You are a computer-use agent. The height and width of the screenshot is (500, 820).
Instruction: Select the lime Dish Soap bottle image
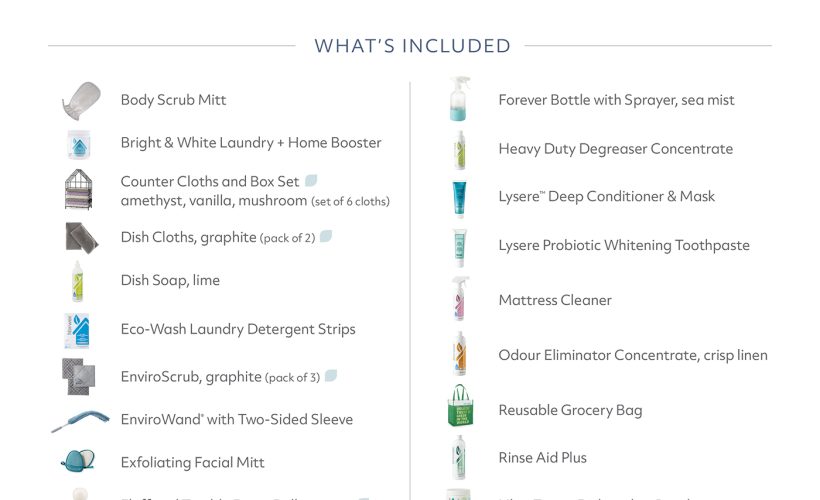click(x=78, y=281)
